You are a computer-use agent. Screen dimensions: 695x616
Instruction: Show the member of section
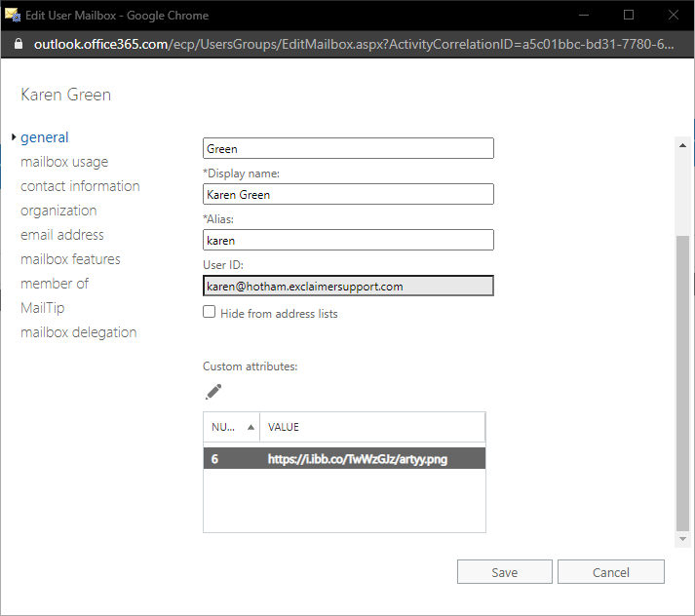(55, 284)
